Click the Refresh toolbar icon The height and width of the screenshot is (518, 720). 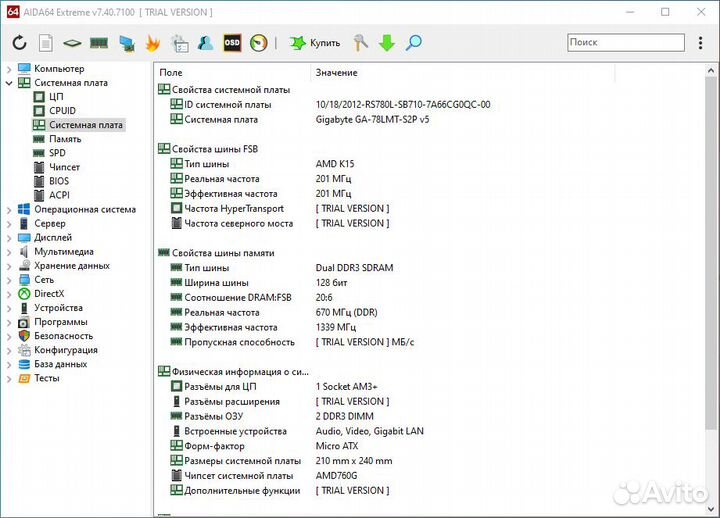19,43
